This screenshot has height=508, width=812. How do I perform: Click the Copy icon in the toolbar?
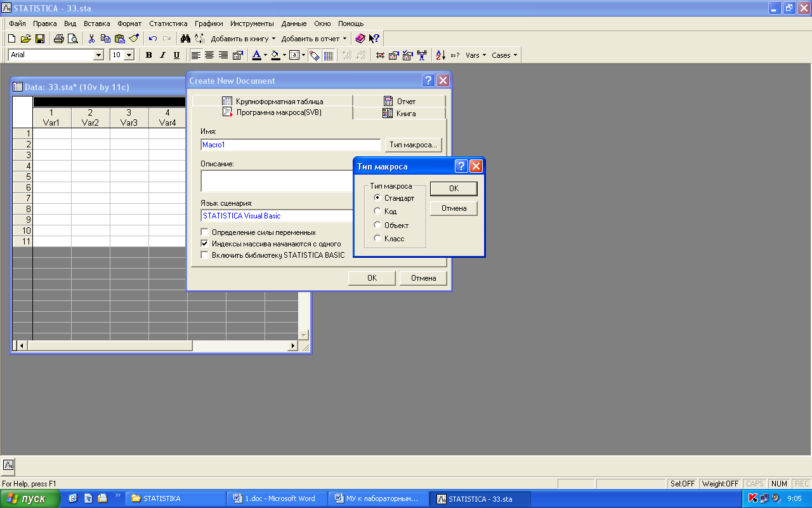[x=105, y=39]
